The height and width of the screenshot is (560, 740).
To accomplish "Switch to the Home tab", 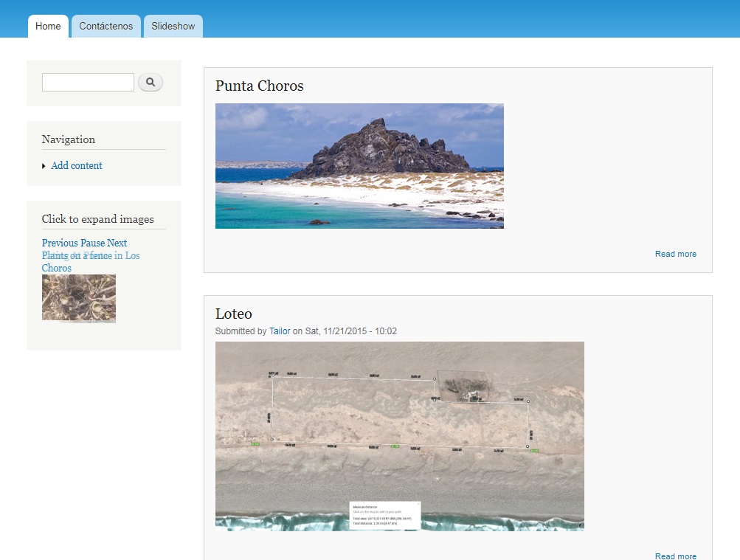I will click(x=48, y=27).
